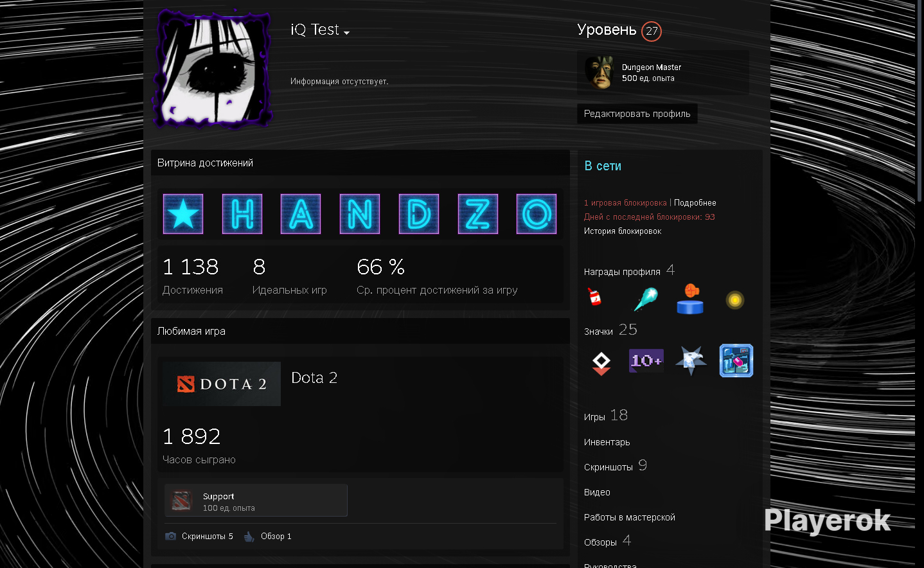Click the 8 Идеальных игр stat
Image resolution: width=924 pixels, height=568 pixels.
(290, 276)
